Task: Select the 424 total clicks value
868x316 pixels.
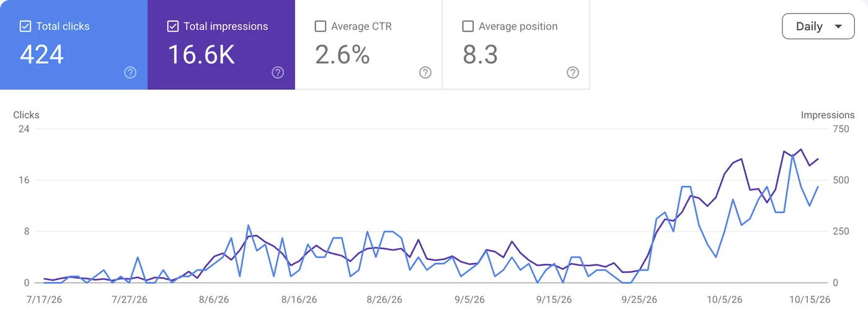Action: [42, 55]
